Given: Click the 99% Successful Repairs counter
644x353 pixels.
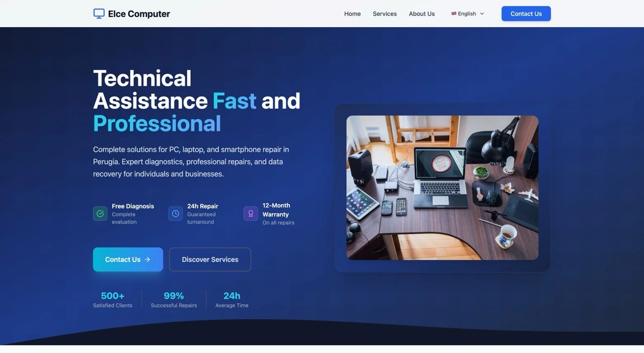Looking at the screenshot, I should pos(174,299).
